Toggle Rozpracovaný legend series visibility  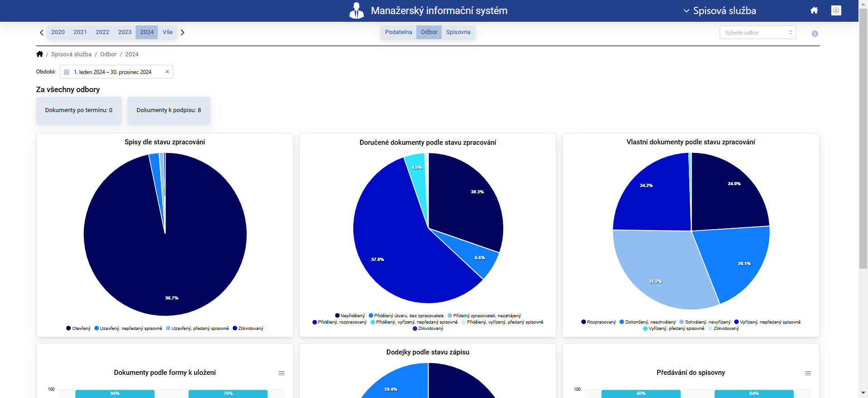[x=599, y=322]
